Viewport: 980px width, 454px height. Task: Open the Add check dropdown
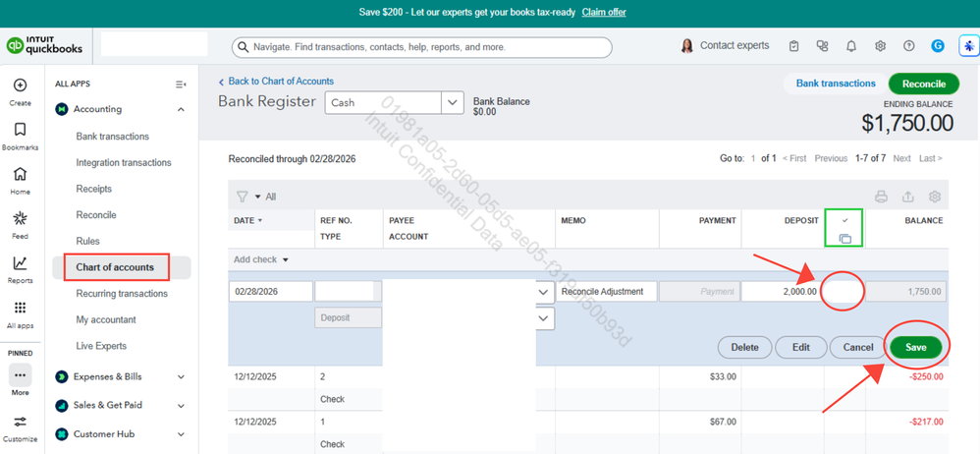(x=261, y=259)
